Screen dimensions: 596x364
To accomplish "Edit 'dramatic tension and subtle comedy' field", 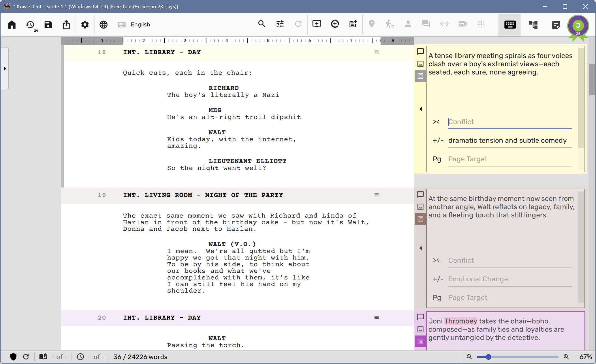I will [x=510, y=141].
